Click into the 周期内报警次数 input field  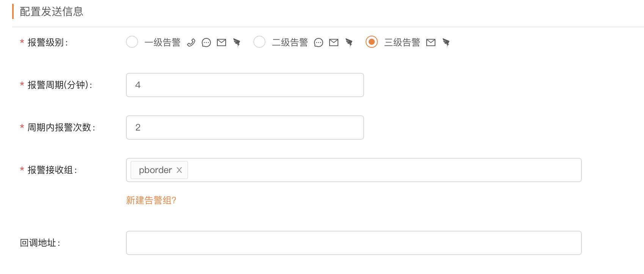coord(245,128)
